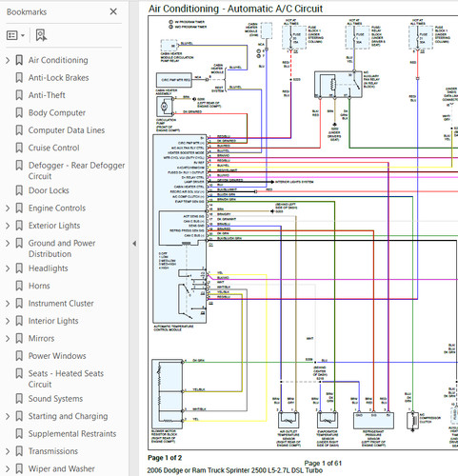Viewport: 458px width, 476px height.
Task: Click bookmark icon beside Power Windows
Action: coord(19,356)
